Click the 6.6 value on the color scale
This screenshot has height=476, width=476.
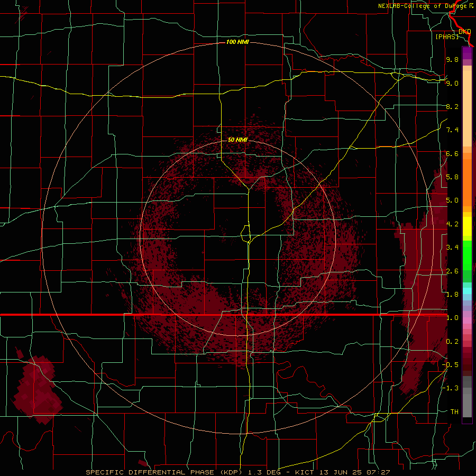[x=452, y=153]
